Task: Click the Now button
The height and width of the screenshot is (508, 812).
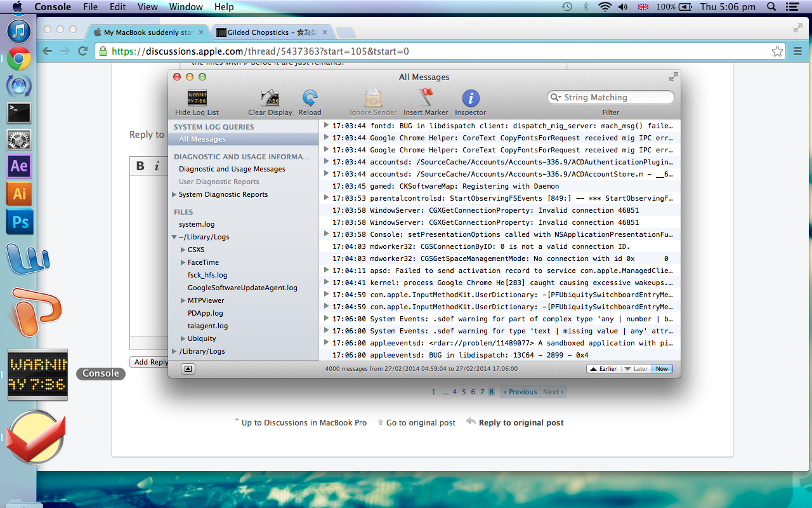Action: 662,368
